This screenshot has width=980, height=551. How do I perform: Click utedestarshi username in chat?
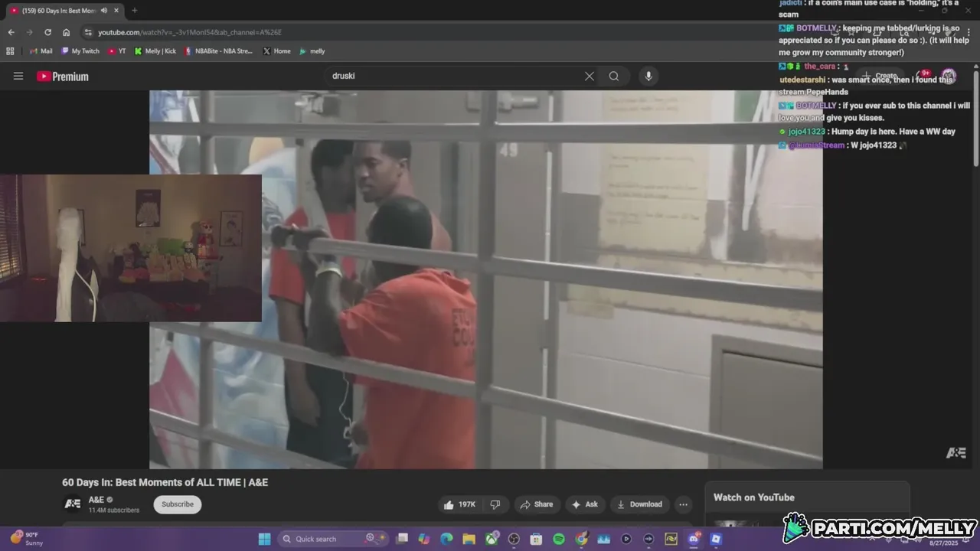[x=802, y=80]
